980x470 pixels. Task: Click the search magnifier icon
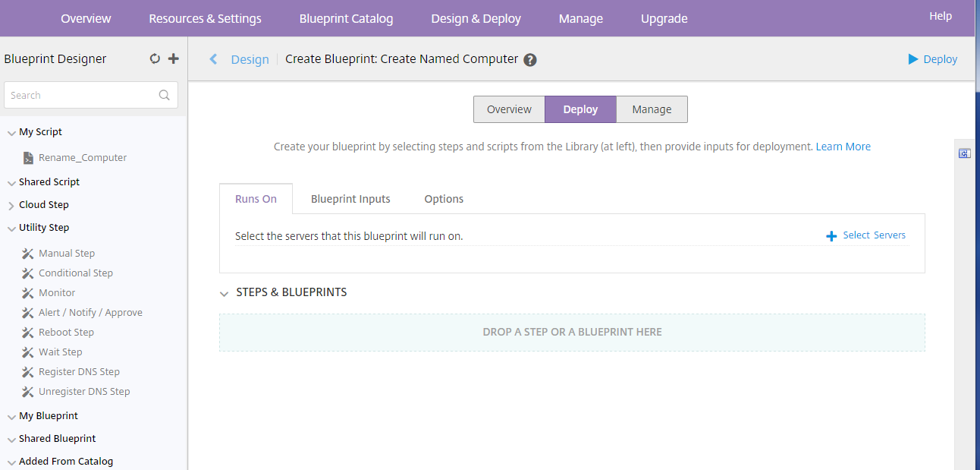164,96
